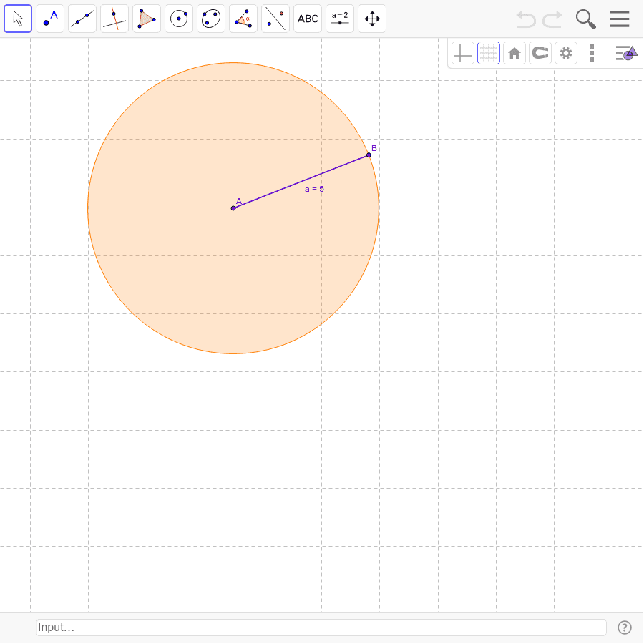Select the Move arrow tool
Image resolution: width=644 pixels, height=644 pixels.
tap(18, 19)
